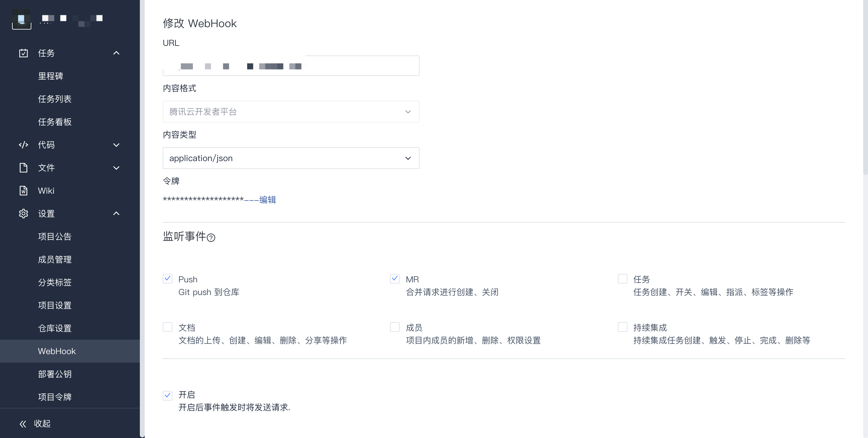The height and width of the screenshot is (438, 868).
Task: Open the 内容类型 application/json dropdown
Action: click(x=291, y=158)
